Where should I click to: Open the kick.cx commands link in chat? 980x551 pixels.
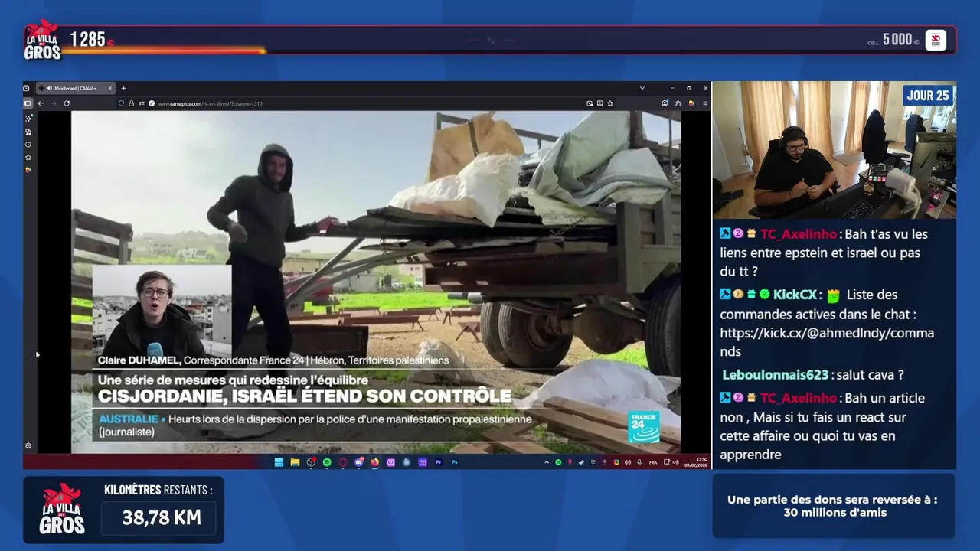click(x=827, y=342)
